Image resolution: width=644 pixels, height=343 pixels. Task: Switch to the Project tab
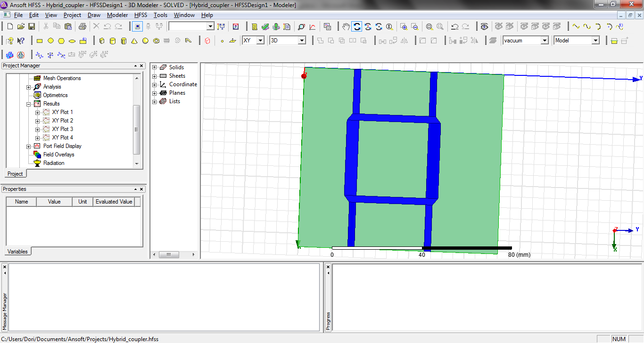tap(15, 174)
